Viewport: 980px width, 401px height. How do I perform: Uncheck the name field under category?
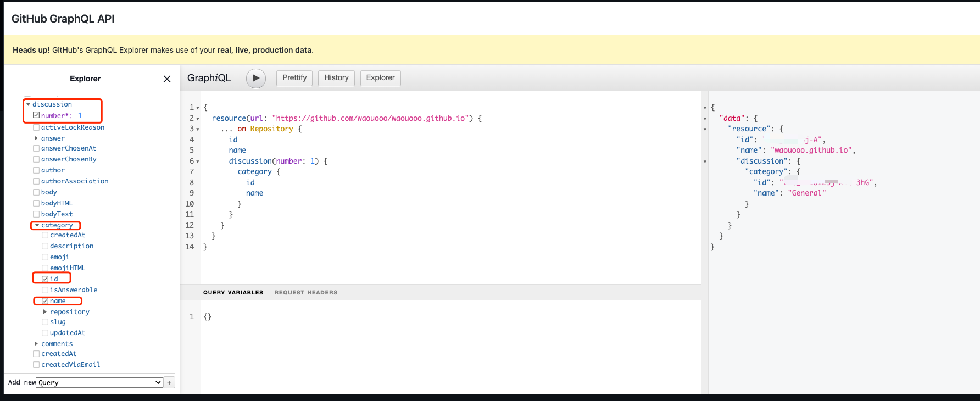[x=45, y=301]
